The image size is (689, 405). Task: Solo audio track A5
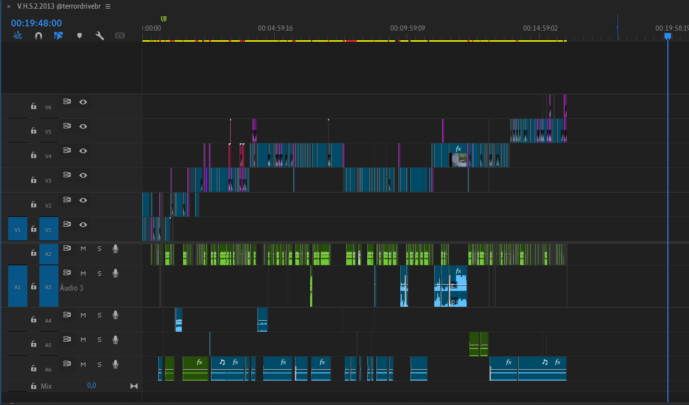[99, 340]
